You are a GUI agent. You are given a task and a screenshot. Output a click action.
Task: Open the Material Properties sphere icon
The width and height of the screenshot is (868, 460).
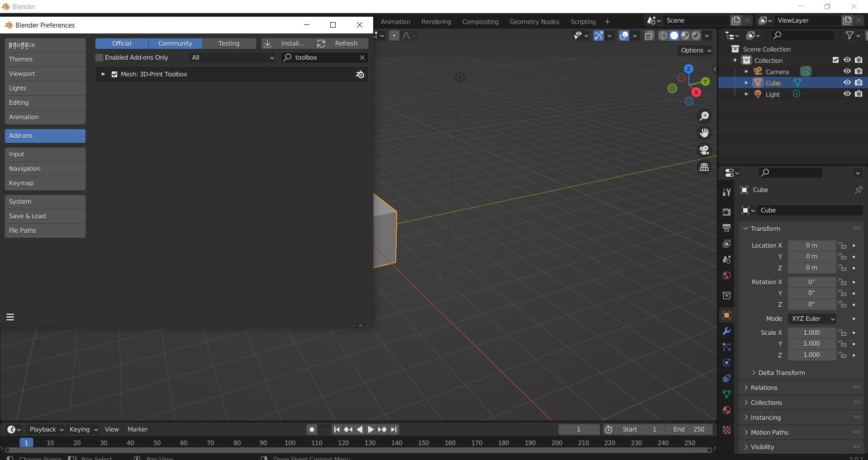click(x=726, y=410)
